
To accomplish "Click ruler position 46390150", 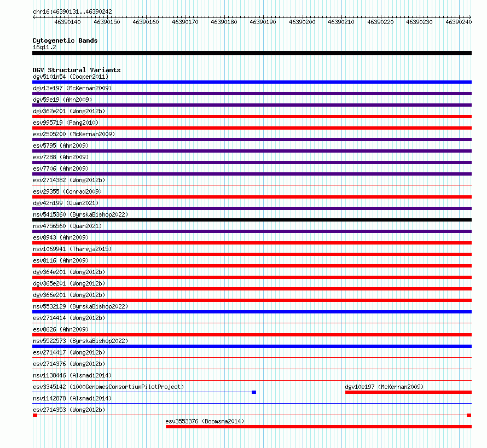I will (x=107, y=22).
